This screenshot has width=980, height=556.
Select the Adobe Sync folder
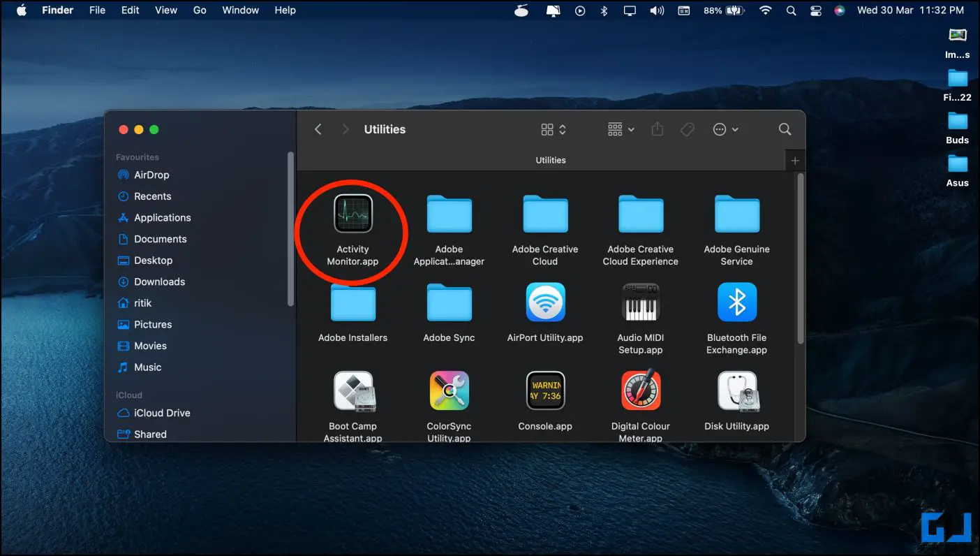tap(449, 303)
